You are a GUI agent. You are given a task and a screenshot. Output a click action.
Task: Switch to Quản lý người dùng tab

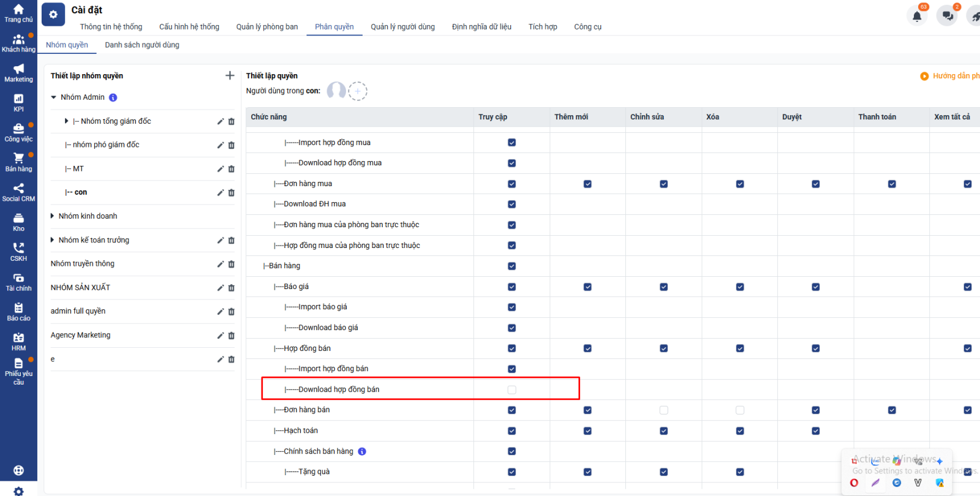click(x=402, y=27)
